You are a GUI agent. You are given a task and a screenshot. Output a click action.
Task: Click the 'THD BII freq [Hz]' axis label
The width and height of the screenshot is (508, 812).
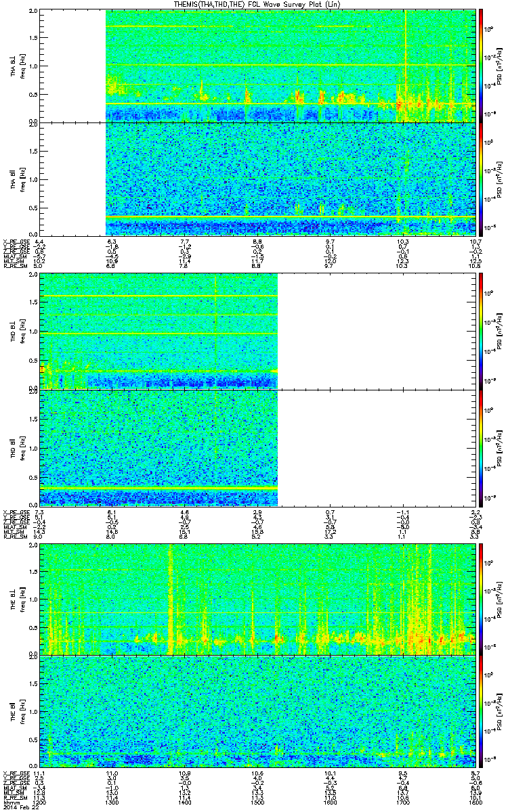pos(18,447)
